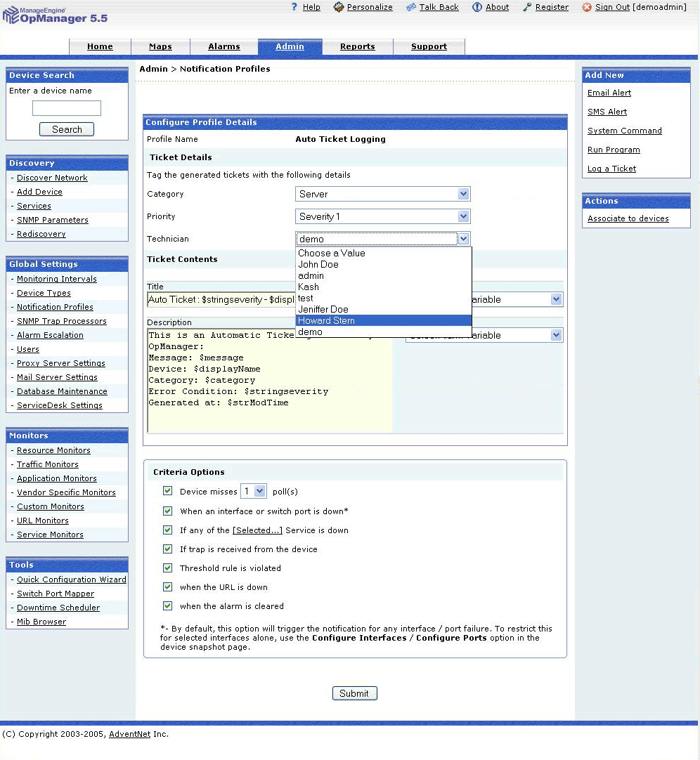700x760 pixels.
Task: Toggle the Selected Service is down checkbox
Action: click(x=167, y=530)
